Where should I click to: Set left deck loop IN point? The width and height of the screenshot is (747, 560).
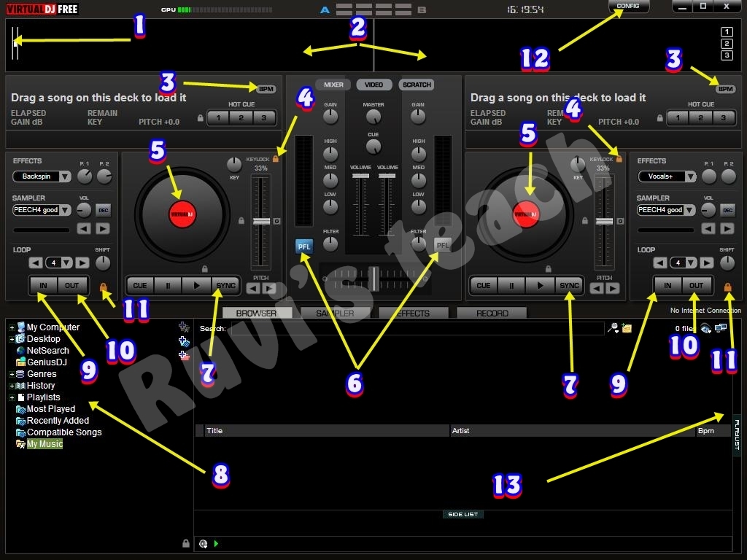(43, 285)
